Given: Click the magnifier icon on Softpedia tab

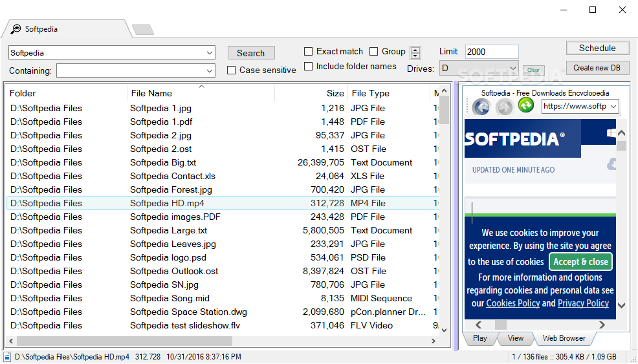Looking at the screenshot, I should (16, 29).
